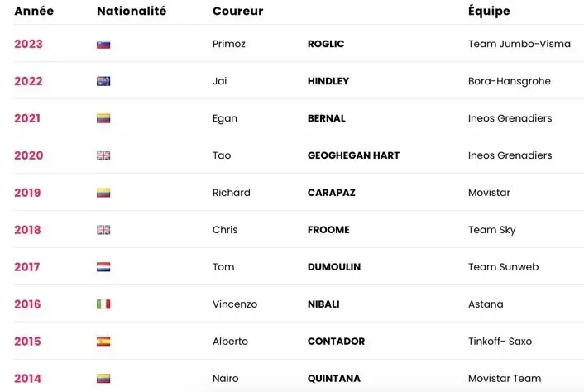This screenshot has width=584, height=392.
Task: Click the rider surname QUINTANA
Action: pos(334,379)
